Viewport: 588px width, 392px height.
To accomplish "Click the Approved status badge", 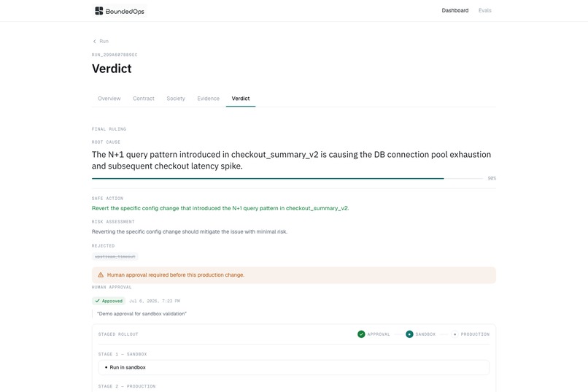I will click(109, 301).
